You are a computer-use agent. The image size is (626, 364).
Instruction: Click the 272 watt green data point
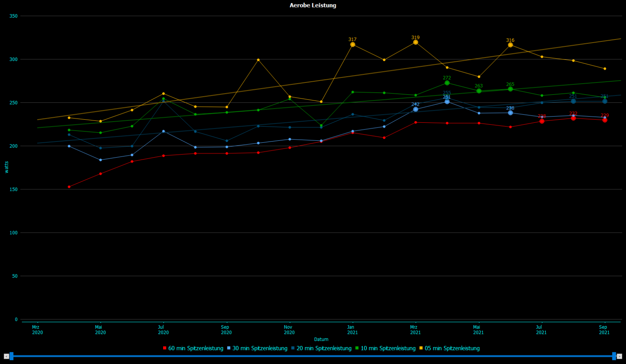(x=447, y=83)
